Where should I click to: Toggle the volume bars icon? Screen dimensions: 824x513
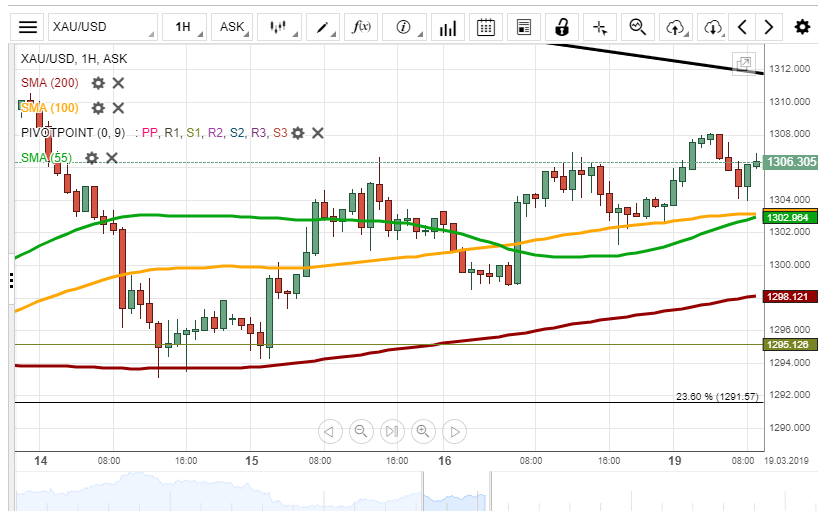[447, 27]
